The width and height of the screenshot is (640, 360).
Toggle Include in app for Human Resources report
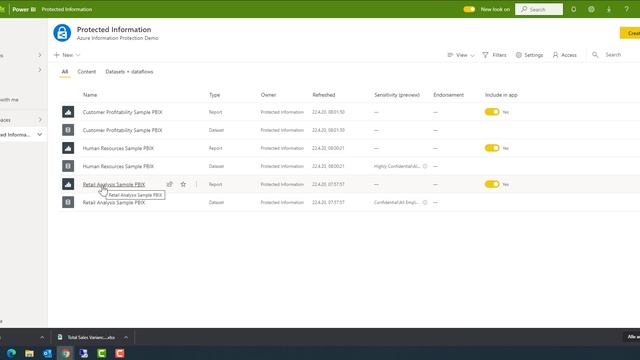coord(492,148)
